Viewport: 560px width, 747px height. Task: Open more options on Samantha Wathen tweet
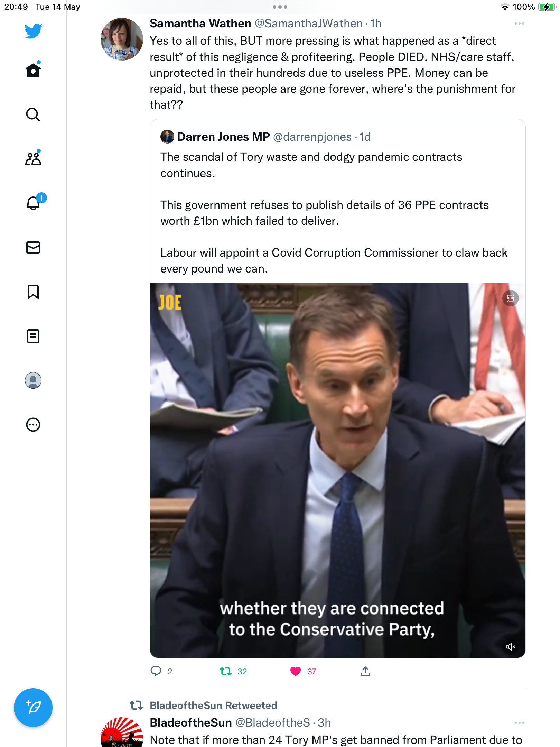519,24
